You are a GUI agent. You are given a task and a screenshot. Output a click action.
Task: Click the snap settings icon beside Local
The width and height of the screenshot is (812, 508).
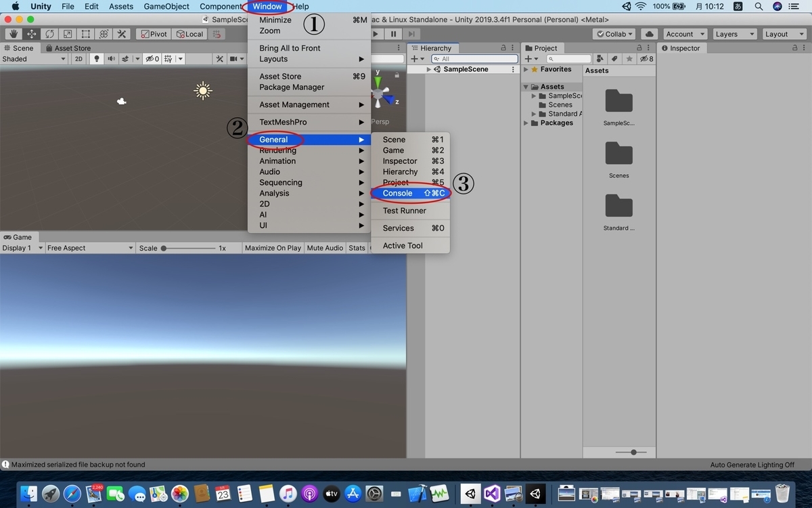tap(217, 34)
